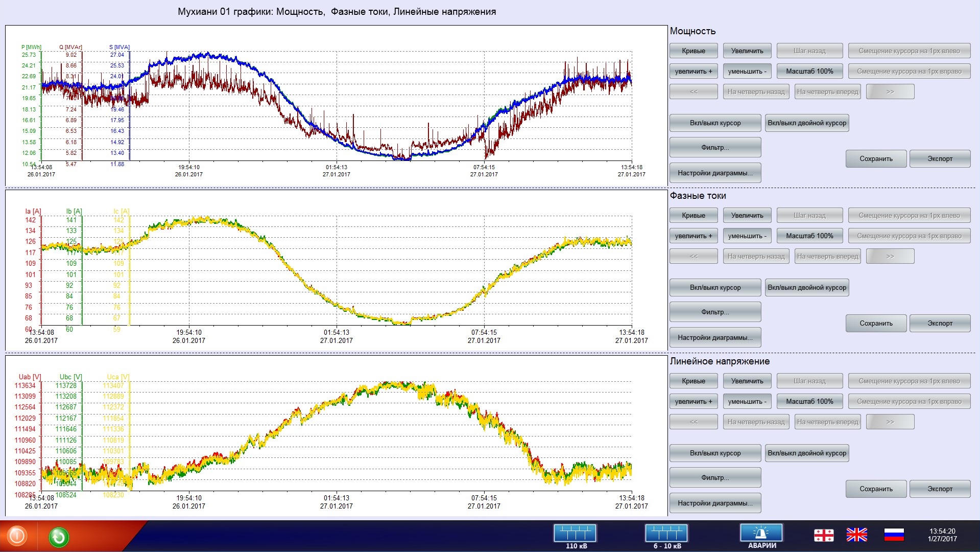This screenshot has height=552, width=980.
Task: Switch language with the Georgian flag
Action: tap(823, 535)
